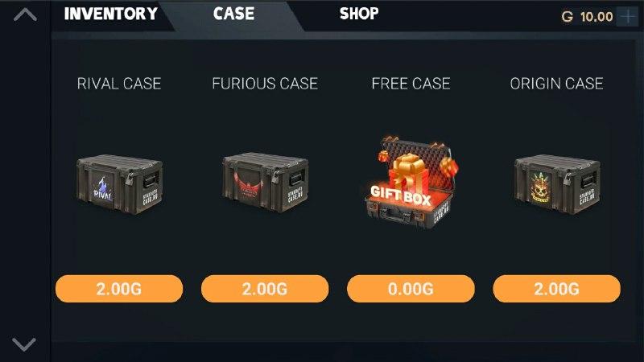Buy Rival Case for 2.00G
Image resolution: width=644 pixels, height=362 pixels.
(x=119, y=289)
